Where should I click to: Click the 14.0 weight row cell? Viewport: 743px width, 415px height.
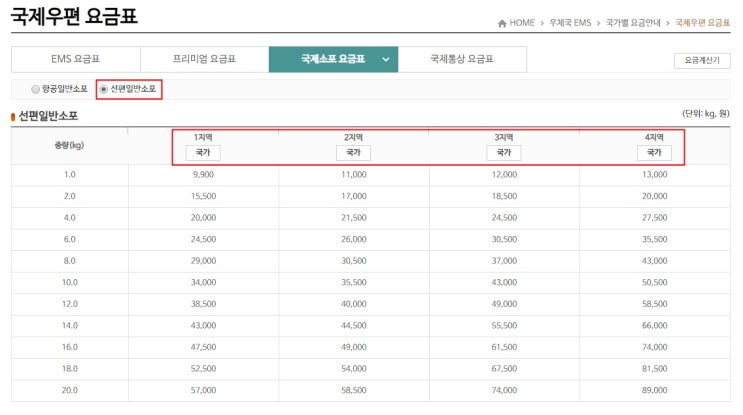click(x=70, y=325)
